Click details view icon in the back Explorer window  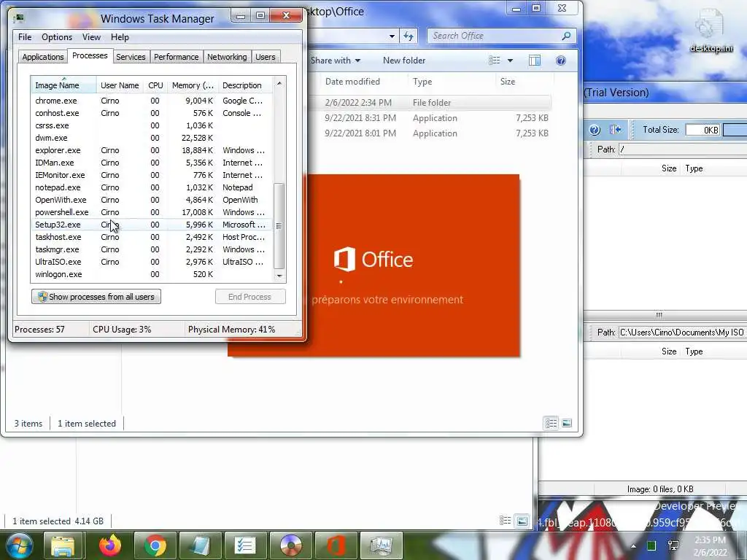pos(505,521)
